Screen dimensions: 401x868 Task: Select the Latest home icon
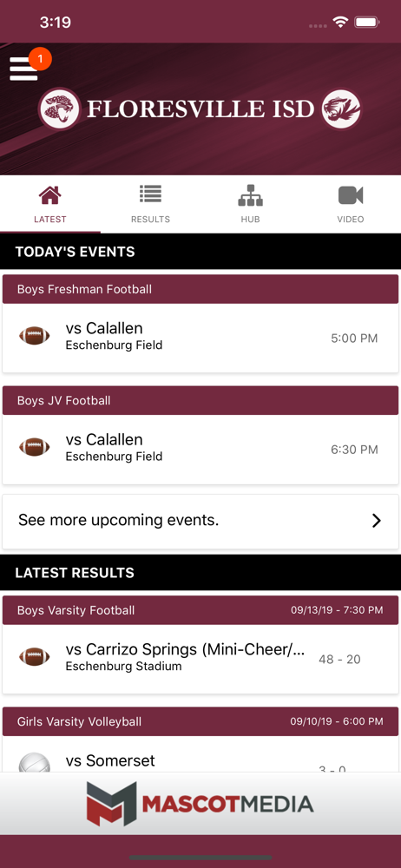pos(49,194)
